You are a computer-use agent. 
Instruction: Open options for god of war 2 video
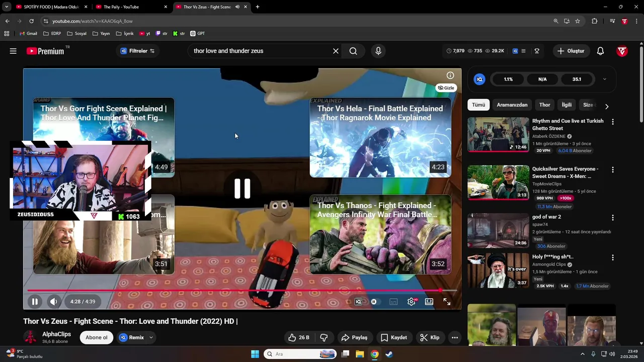[612, 218]
